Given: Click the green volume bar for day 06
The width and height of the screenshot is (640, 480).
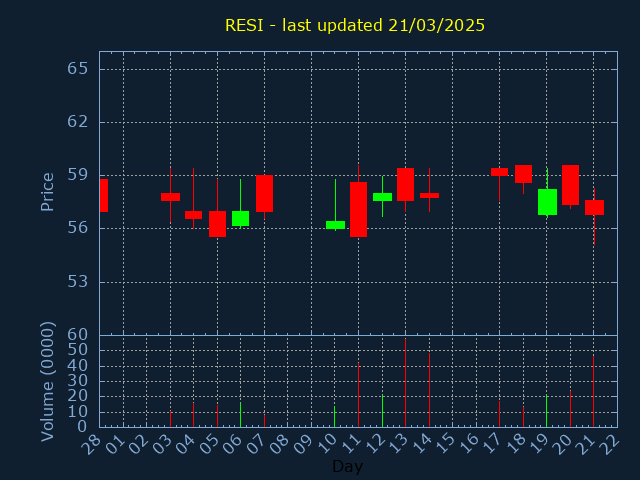Looking at the screenshot, I should click(240, 415).
